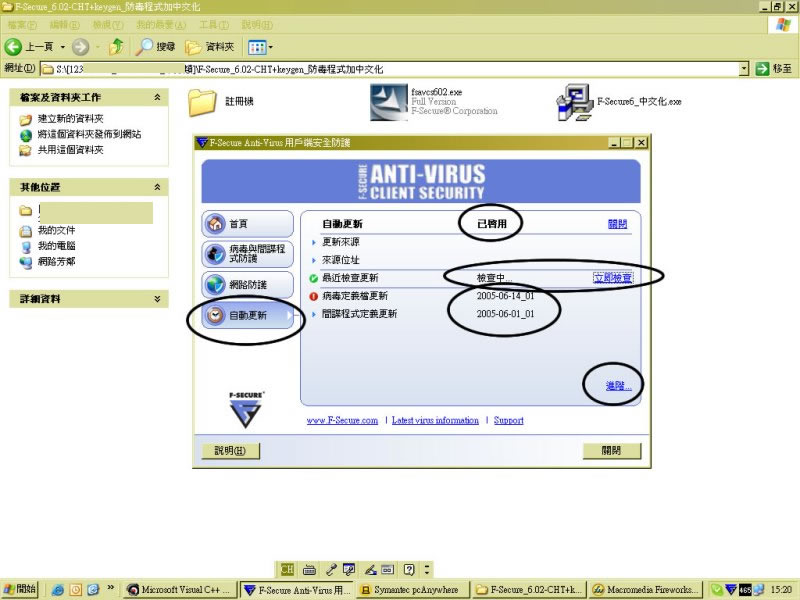
Task: Click 建立新的資料夾 task link
Action: [70, 119]
